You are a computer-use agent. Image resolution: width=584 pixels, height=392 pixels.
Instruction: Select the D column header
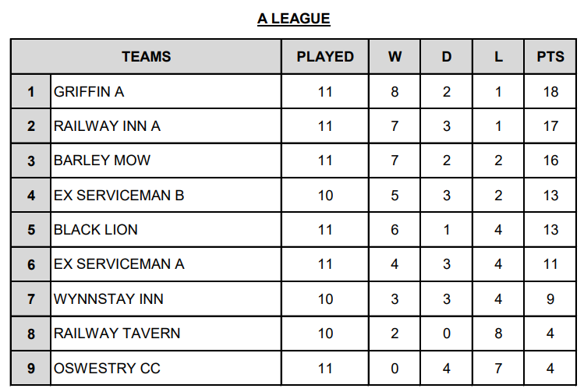tap(447, 57)
